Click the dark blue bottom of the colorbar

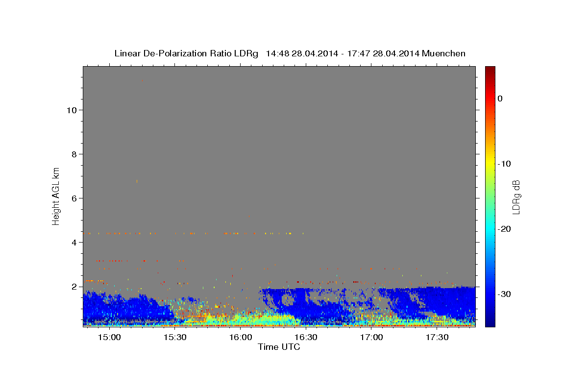click(490, 321)
